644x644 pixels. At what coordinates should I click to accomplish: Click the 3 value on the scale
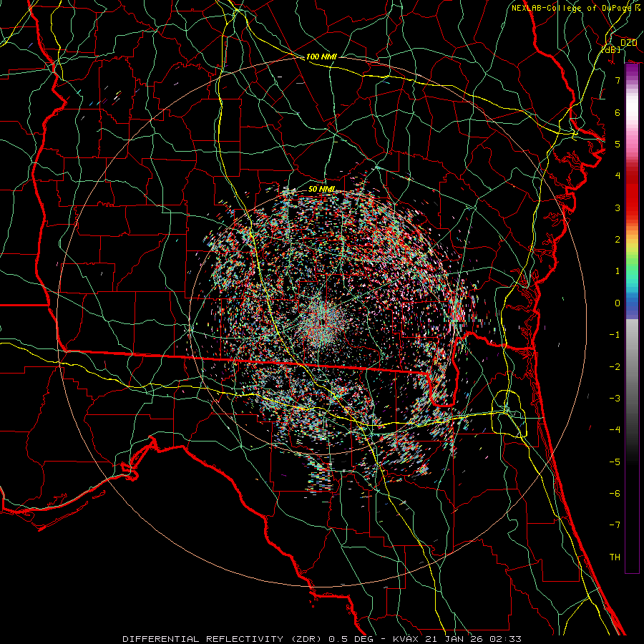[x=618, y=208]
